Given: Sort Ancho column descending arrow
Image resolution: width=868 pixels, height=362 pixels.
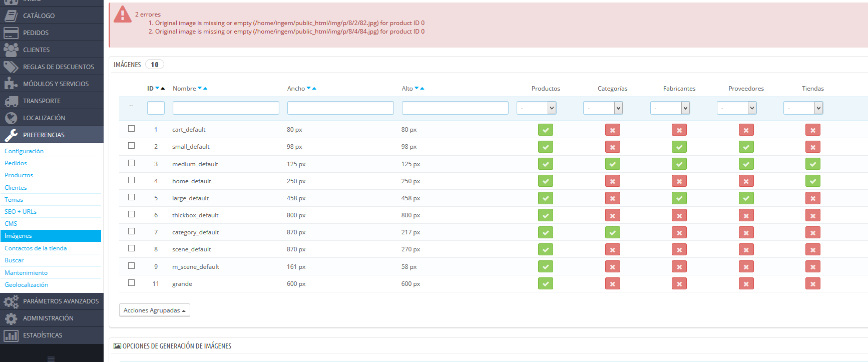Looking at the screenshot, I should 309,88.
